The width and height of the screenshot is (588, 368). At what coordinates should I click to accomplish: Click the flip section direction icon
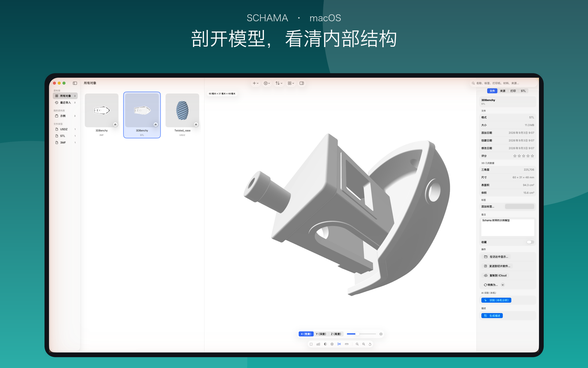[381, 334]
